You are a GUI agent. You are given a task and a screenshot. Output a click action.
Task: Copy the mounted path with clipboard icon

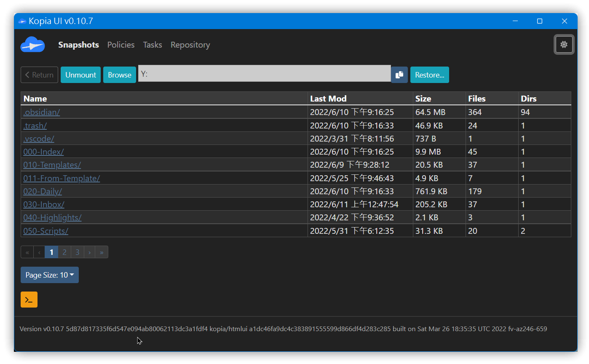coord(399,75)
